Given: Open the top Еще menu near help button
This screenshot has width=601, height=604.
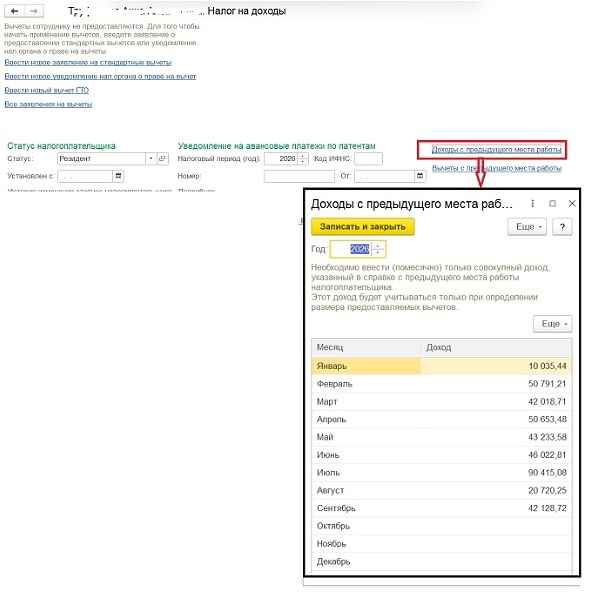Looking at the screenshot, I should 527,227.
